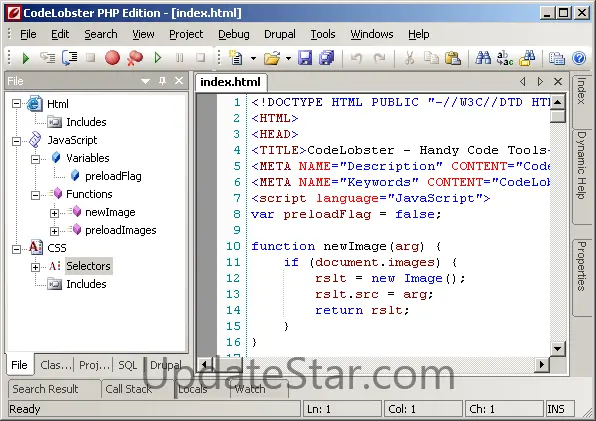Collapse the CSS tree node

click(x=16, y=249)
